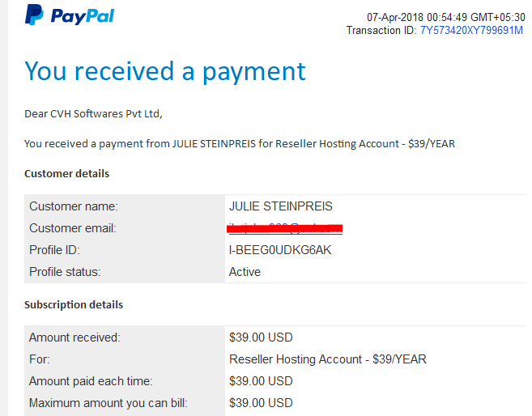
Task: Click the Customer details section heading
Action: [67, 173]
